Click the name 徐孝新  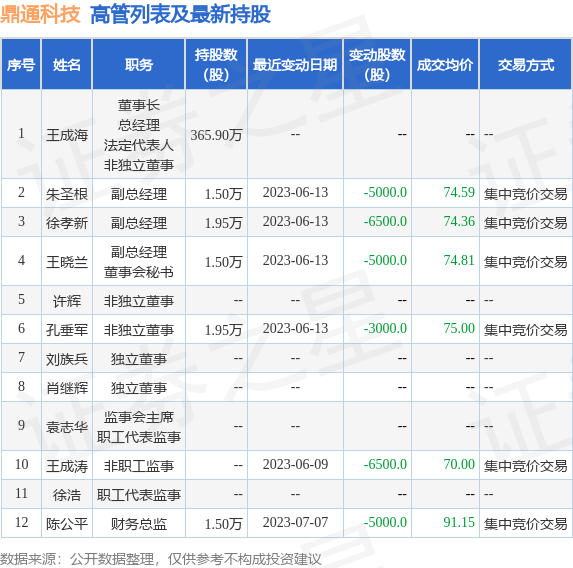[67, 222]
